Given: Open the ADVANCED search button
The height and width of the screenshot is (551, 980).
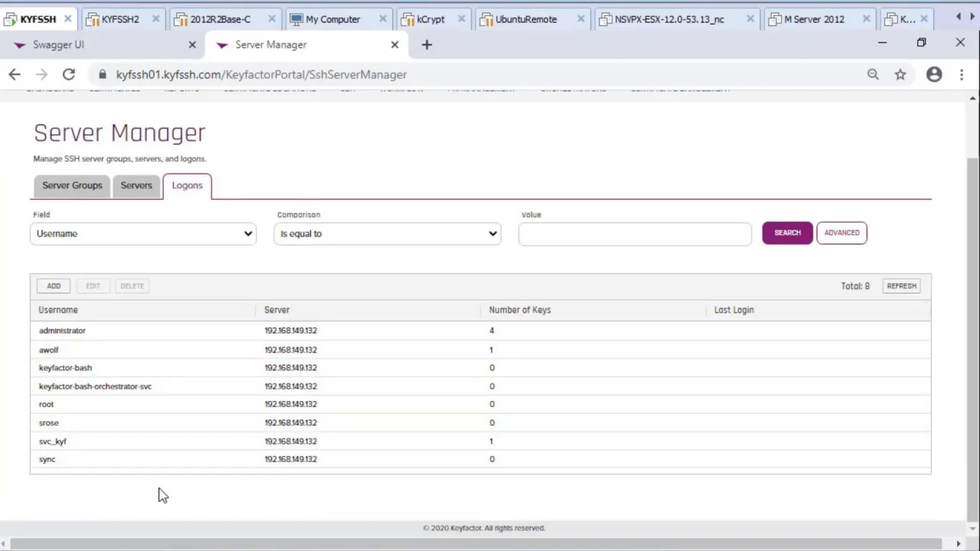Looking at the screenshot, I should 841,233.
